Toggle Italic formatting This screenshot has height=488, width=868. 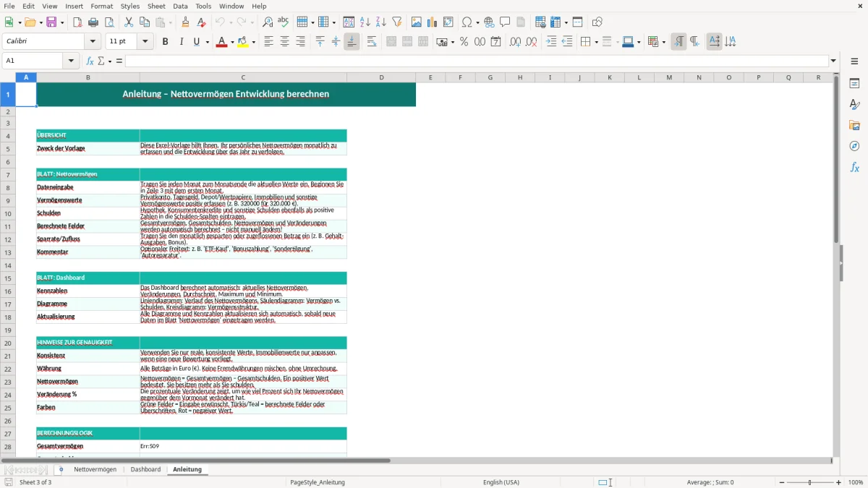tap(181, 42)
